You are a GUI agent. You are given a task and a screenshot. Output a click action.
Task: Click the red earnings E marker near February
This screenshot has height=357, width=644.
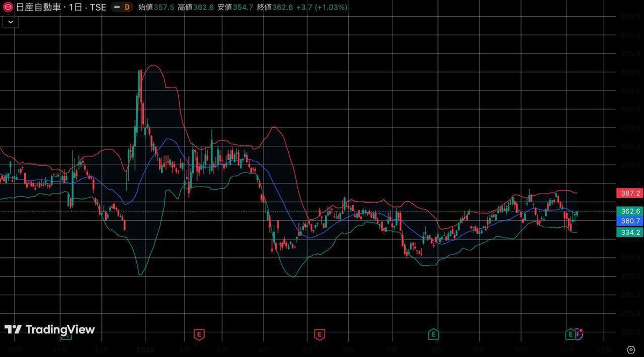199,334
